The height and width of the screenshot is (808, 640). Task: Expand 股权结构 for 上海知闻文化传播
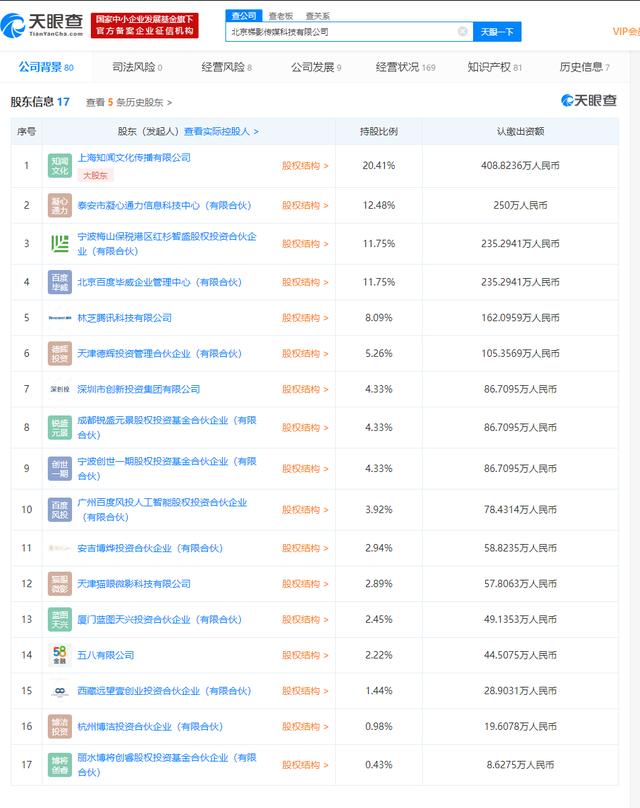coord(305,166)
